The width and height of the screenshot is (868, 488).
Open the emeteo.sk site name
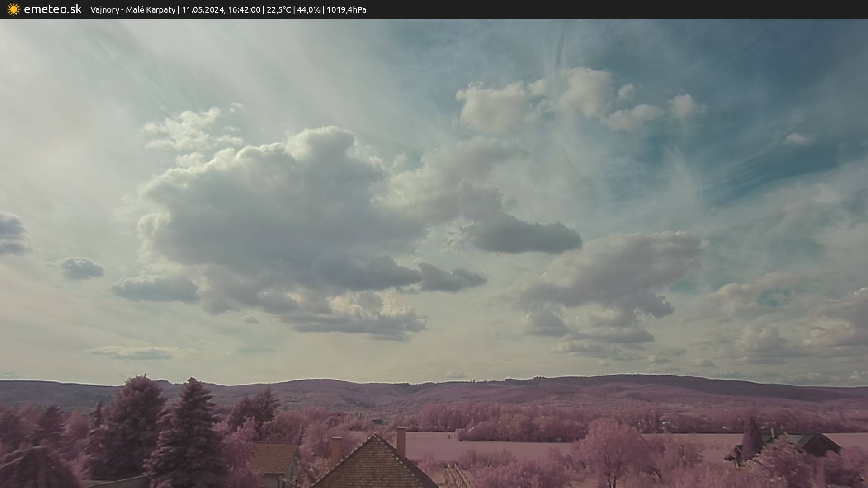point(52,9)
